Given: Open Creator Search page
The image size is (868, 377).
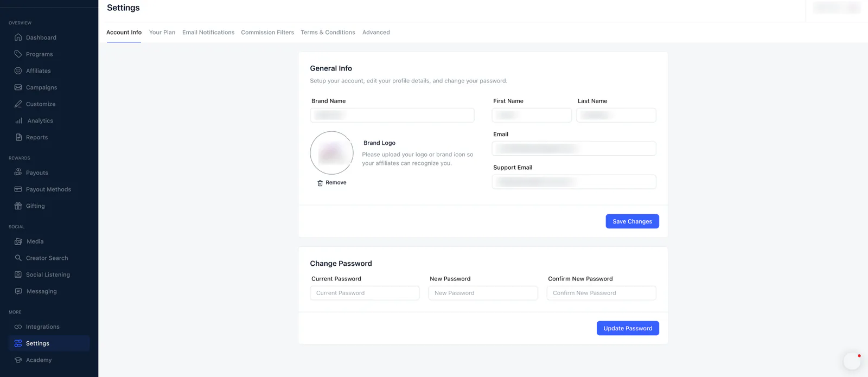Looking at the screenshot, I should point(47,258).
